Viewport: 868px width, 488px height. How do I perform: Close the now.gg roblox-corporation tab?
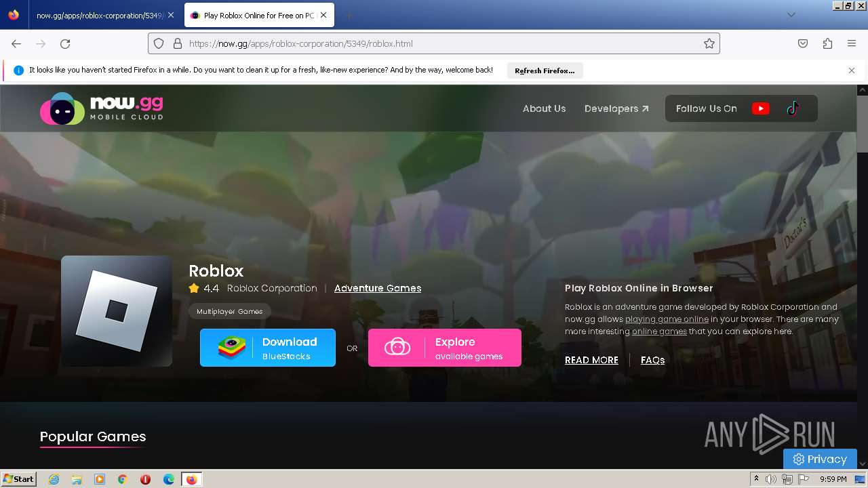click(x=171, y=15)
